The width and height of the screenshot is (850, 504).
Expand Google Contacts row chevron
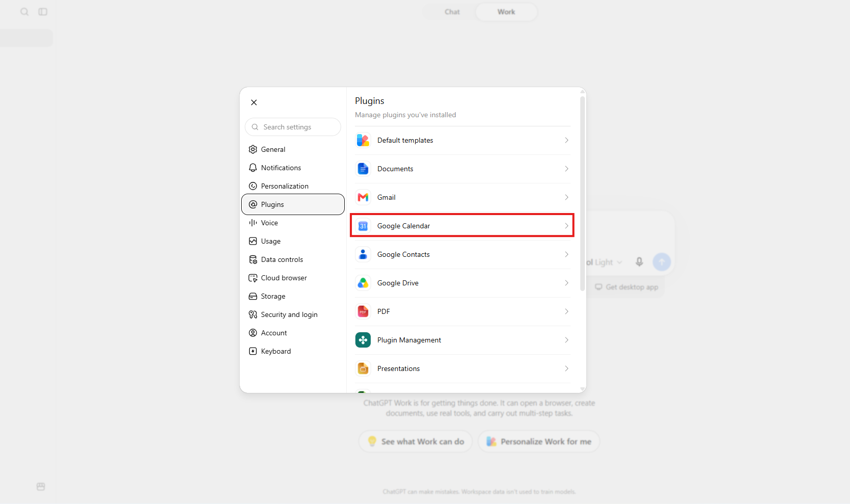click(x=566, y=254)
